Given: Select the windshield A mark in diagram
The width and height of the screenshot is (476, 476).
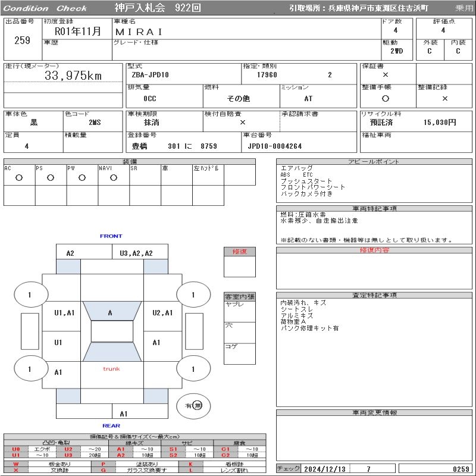Looking at the screenshot, I should pyautogui.click(x=110, y=313).
